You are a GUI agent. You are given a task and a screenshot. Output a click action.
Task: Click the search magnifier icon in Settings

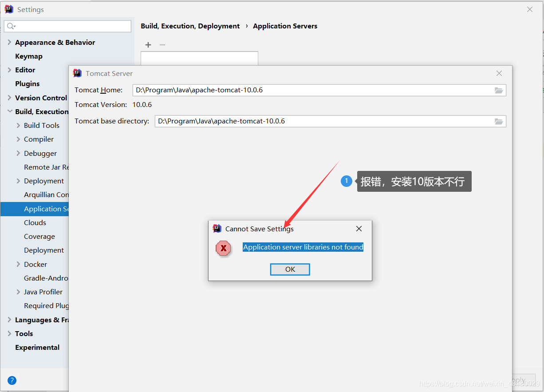pyautogui.click(x=11, y=26)
